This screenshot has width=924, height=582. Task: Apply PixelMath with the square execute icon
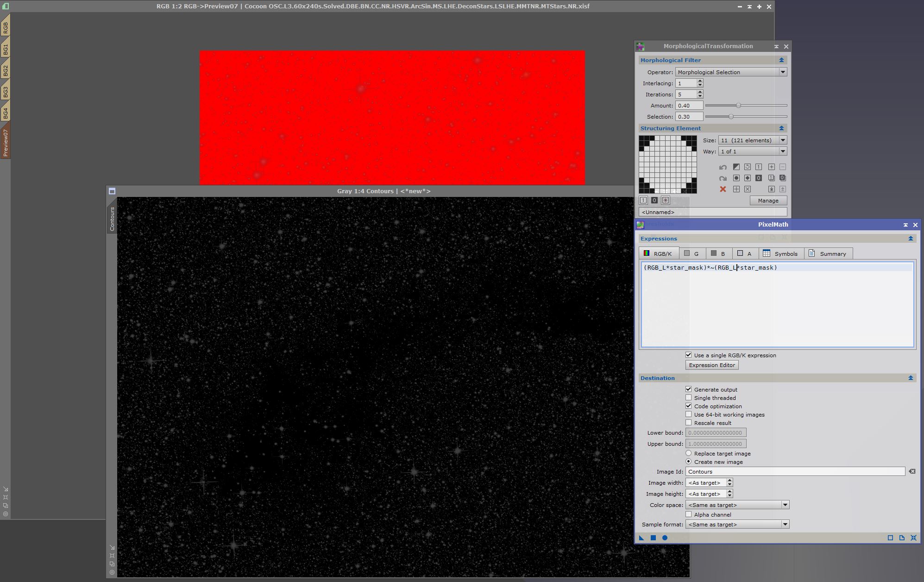[653, 538]
